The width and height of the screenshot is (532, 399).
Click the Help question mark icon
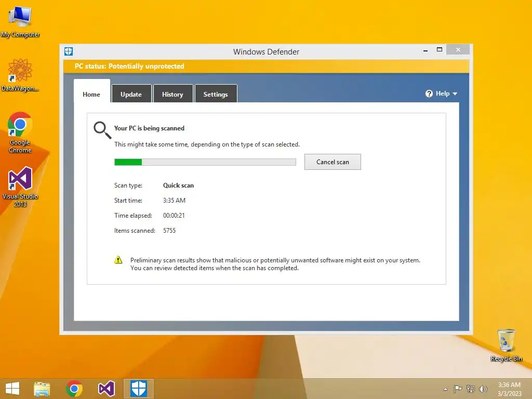pos(429,94)
